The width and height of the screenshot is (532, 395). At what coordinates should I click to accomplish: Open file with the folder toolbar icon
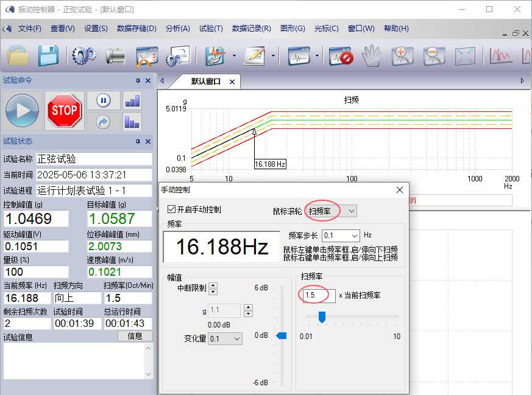click(x=18, y=55)
